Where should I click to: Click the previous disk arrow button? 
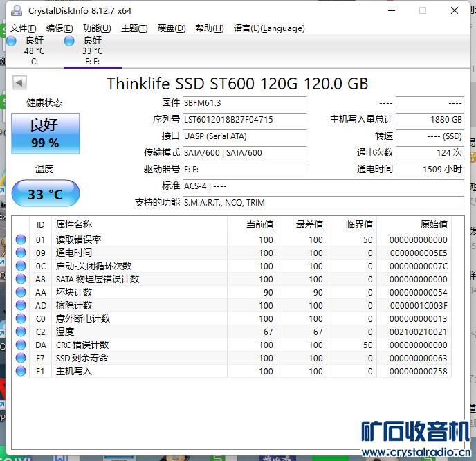[x=20, y=83]
